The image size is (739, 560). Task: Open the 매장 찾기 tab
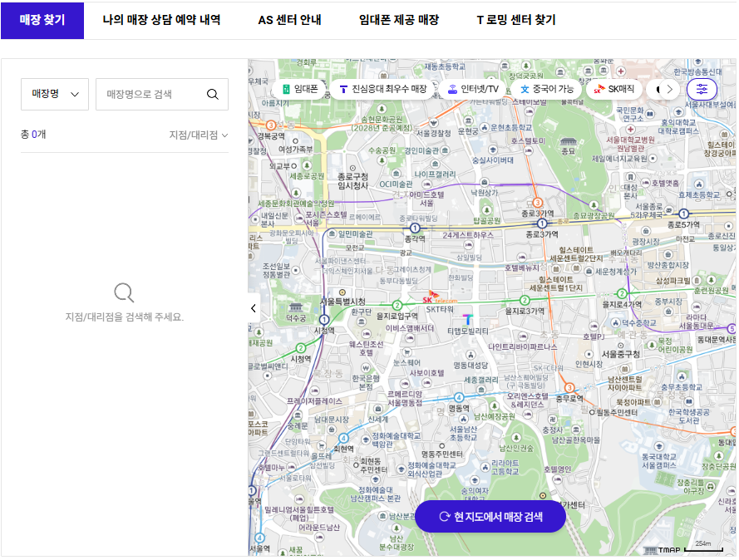(x=42, y=20)
